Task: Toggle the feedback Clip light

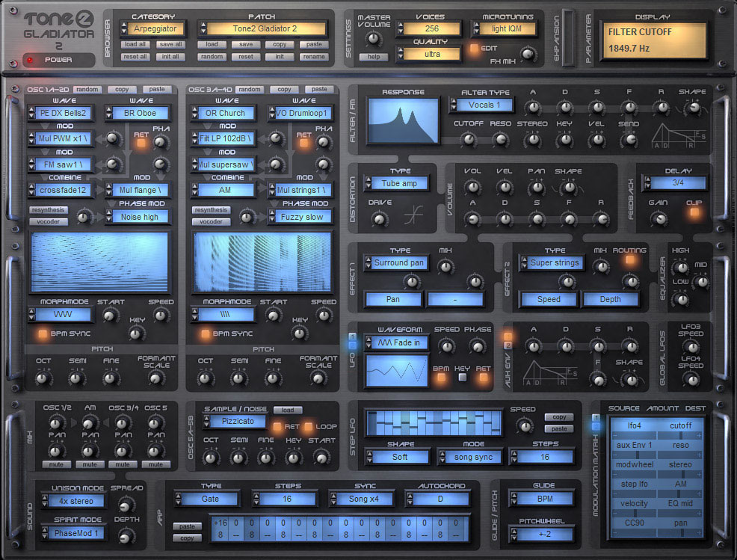Action: pyautogui.click(x=694, y=212)
